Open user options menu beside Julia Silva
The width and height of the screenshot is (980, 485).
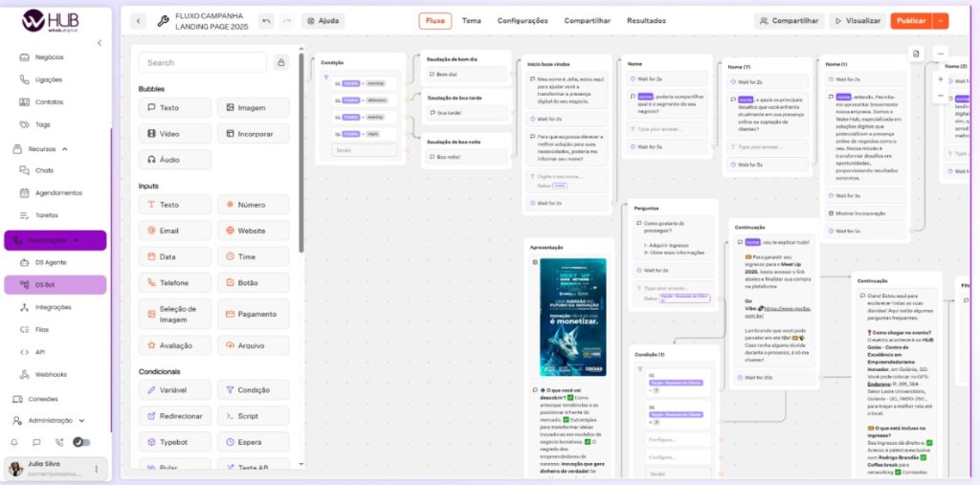click(x=96, y=469)
